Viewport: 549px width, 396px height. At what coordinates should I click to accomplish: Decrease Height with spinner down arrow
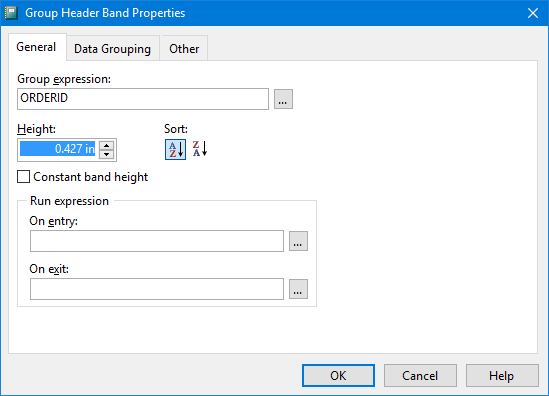(106, 154)
